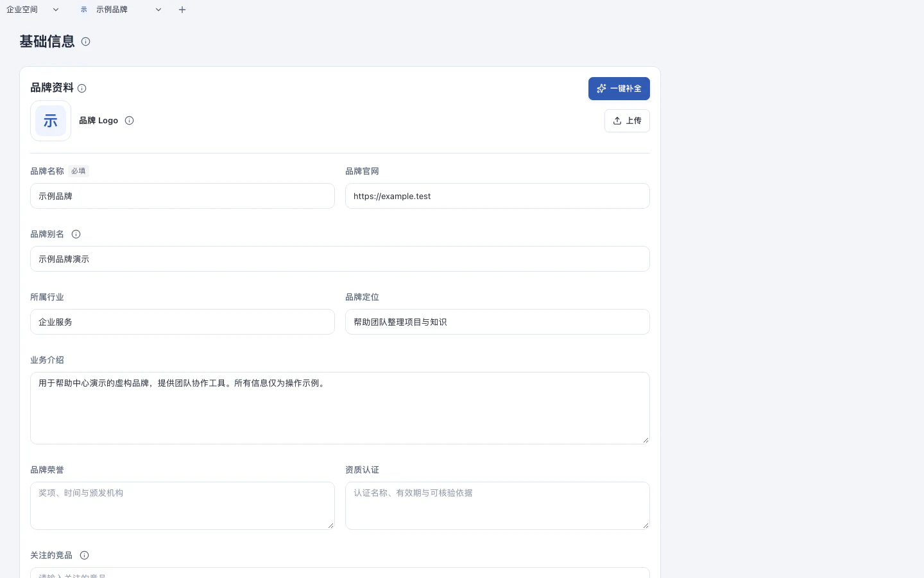Screen dimensions: 924x578
Task: Click info icon next to 品牌 Logo
Action: click(129, 121)
